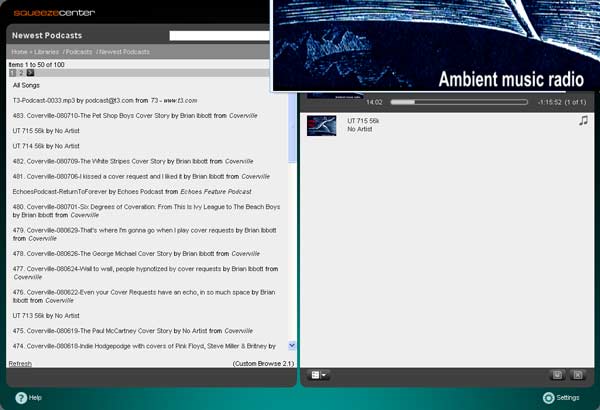The image size is (600, 410).
Task: Click the scroll down arrow on podcast list
Action: point(292,345)
